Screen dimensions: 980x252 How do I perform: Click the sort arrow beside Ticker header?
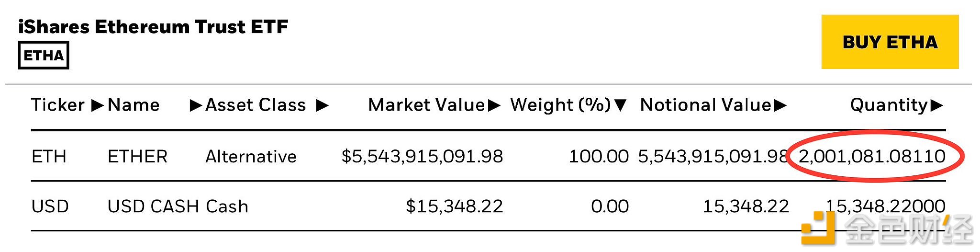[97, 105]
